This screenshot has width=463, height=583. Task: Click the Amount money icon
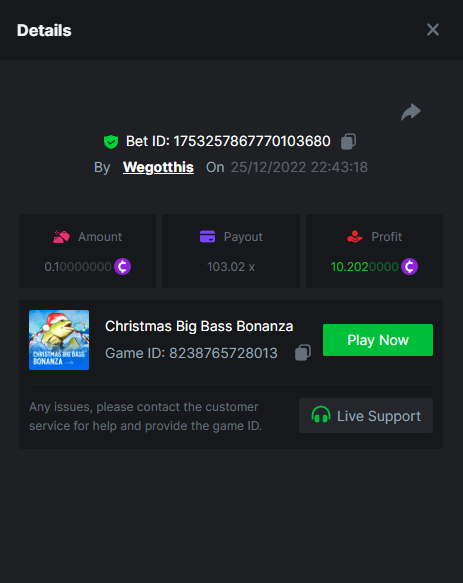click(x=61, y=236)
